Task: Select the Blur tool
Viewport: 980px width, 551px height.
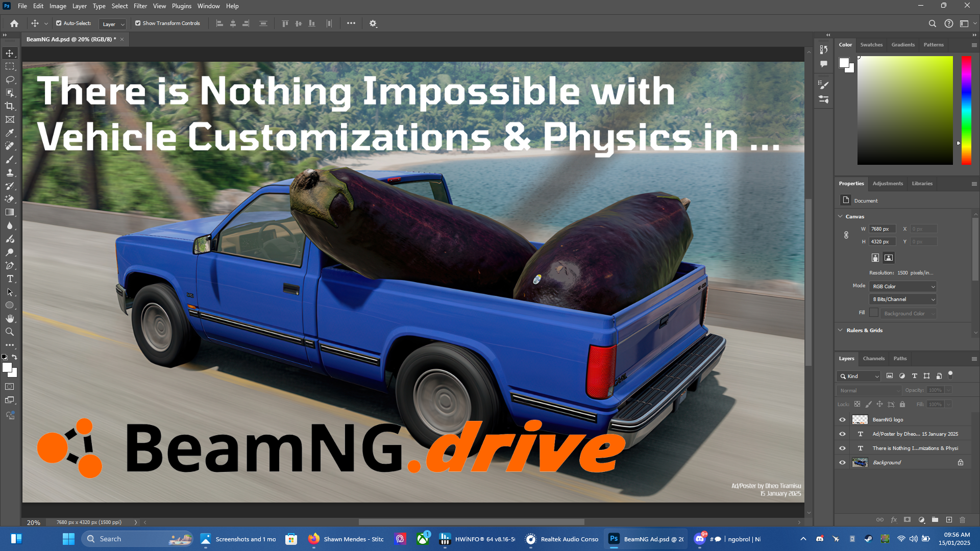Action: (x=10, y=226)
